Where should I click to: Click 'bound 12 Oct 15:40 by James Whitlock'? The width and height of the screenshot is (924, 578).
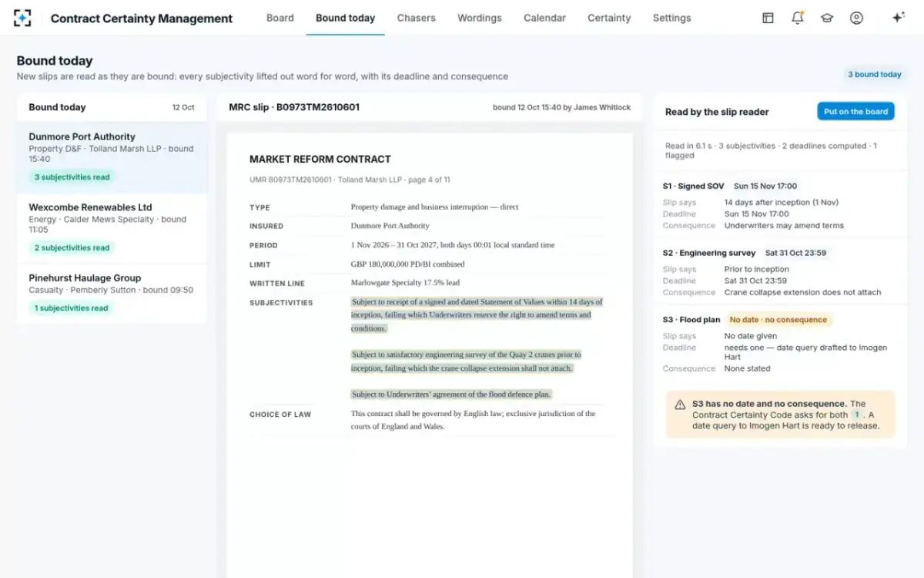point(561,107)
